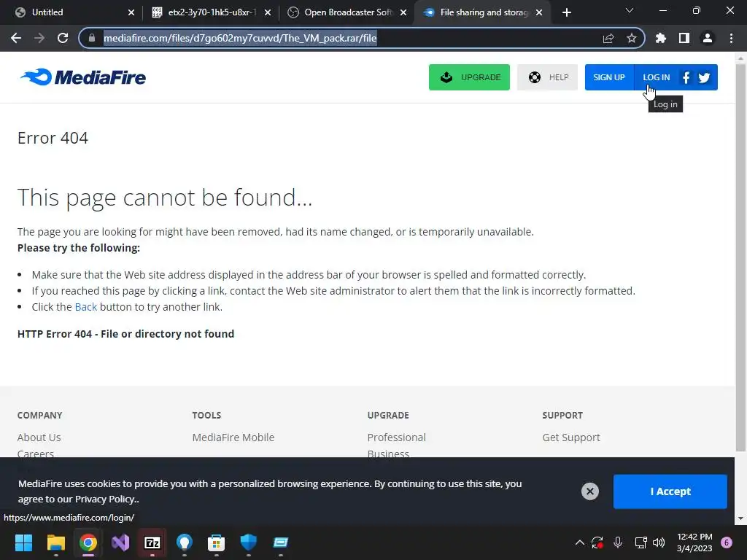The image size is (747, 560).
Task: Click SIGN UP
Action: (x=609, y=77)
